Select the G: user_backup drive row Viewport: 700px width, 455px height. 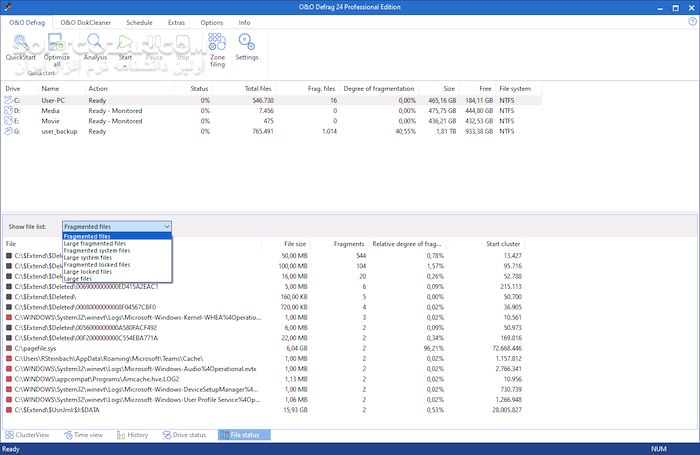pos(272,131)
